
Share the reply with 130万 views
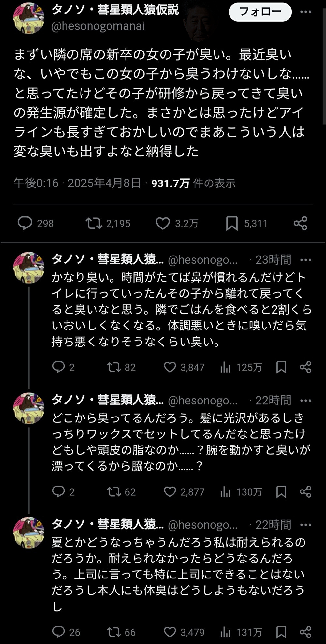[x=305, y=492]
